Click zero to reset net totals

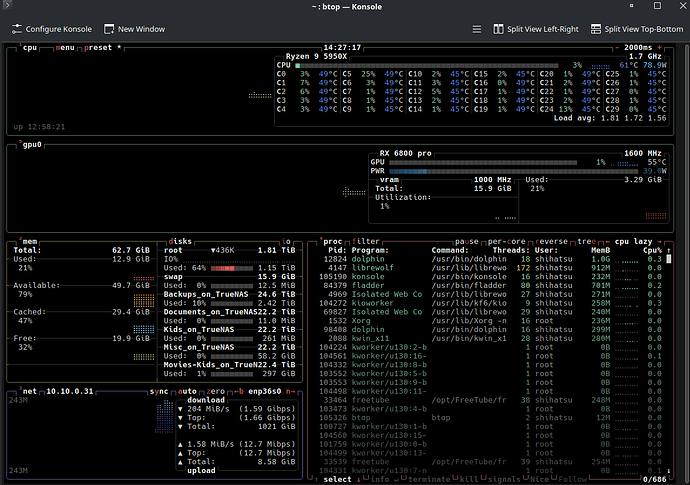(216, 391)
